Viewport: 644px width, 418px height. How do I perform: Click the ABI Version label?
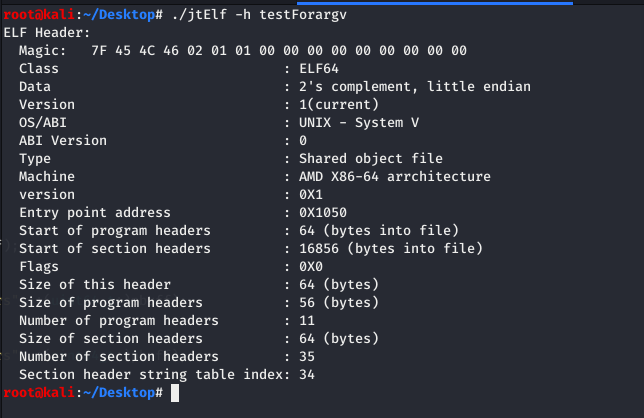pos(62,140)
